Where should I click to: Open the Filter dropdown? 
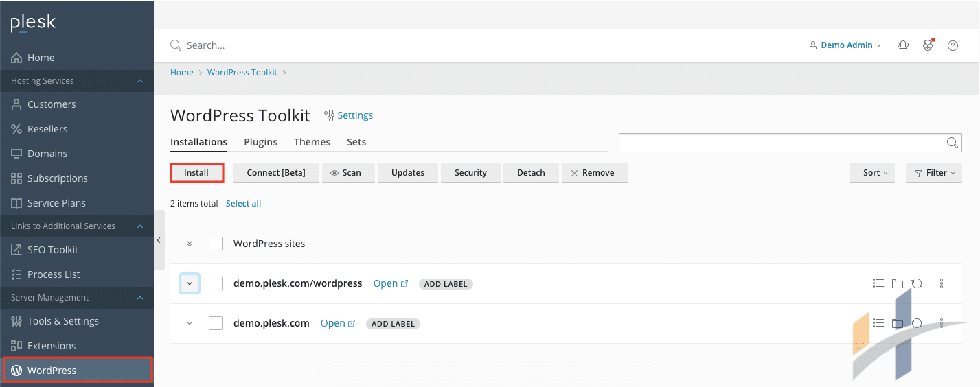point(934,173)
